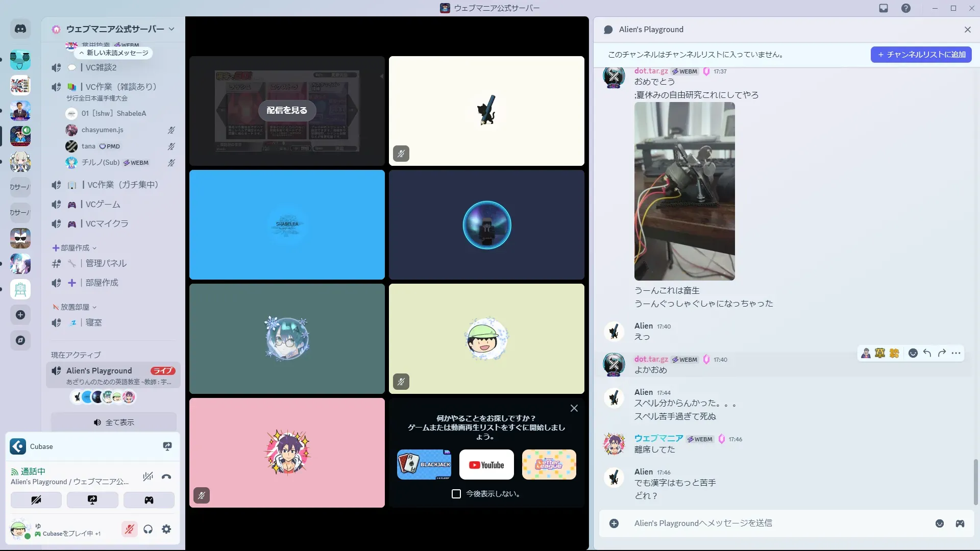Check the 今後表示しない checkbox

[456, 494]
